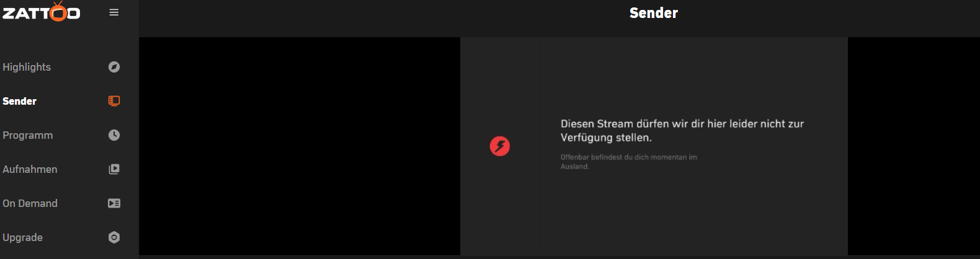The height and width of the screenshot is (259, 980).
Task: Click the 'Diesen Stream dürfen wir' error message
Action: [682, 131]
